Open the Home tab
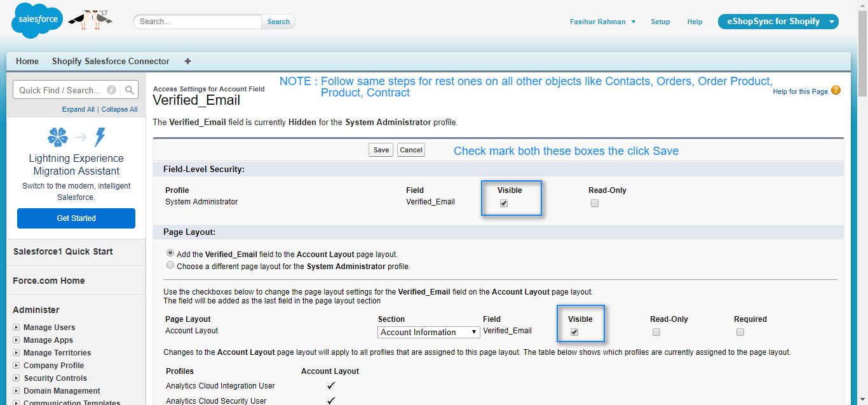The image size is (868, 405). (27, 62)
